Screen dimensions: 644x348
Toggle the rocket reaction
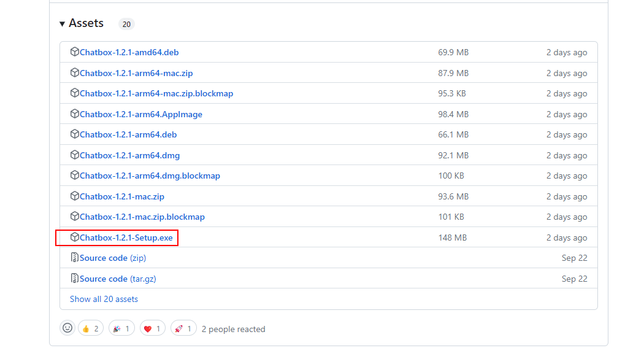point(183,328)
